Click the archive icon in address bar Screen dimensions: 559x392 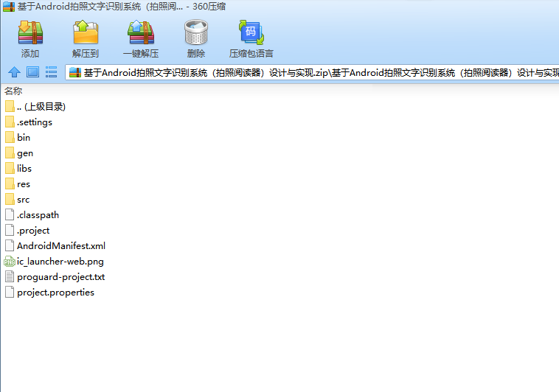pos(75,73)
